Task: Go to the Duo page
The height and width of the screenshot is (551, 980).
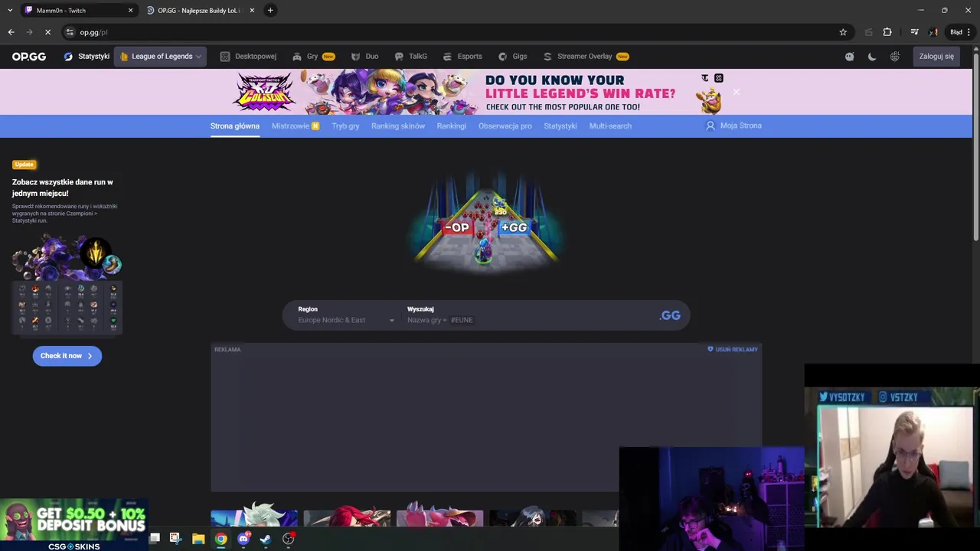Action: click(364, 57)
